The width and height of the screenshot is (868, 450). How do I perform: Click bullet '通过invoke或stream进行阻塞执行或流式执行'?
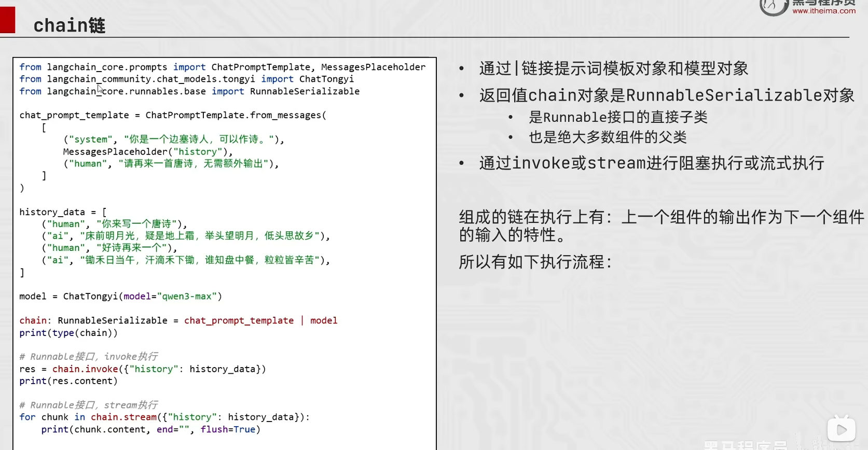tap(652, 163)
